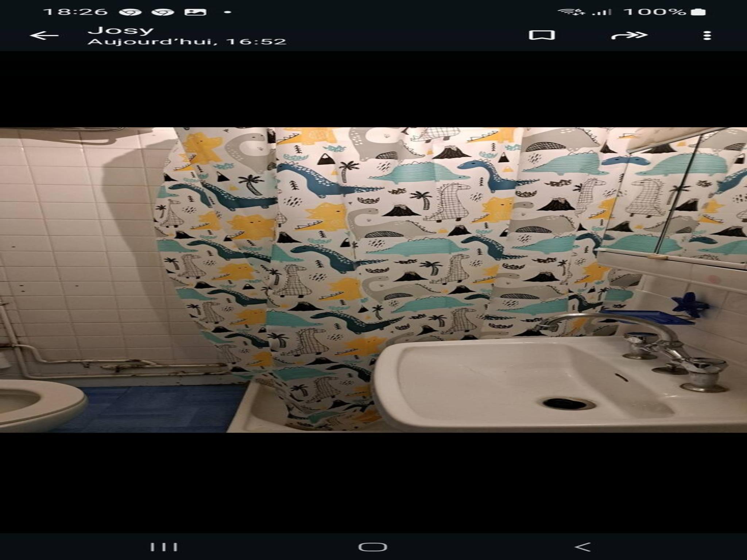
Task: Tap the star/bookmark message icon
Action: (x=542, y=35)
